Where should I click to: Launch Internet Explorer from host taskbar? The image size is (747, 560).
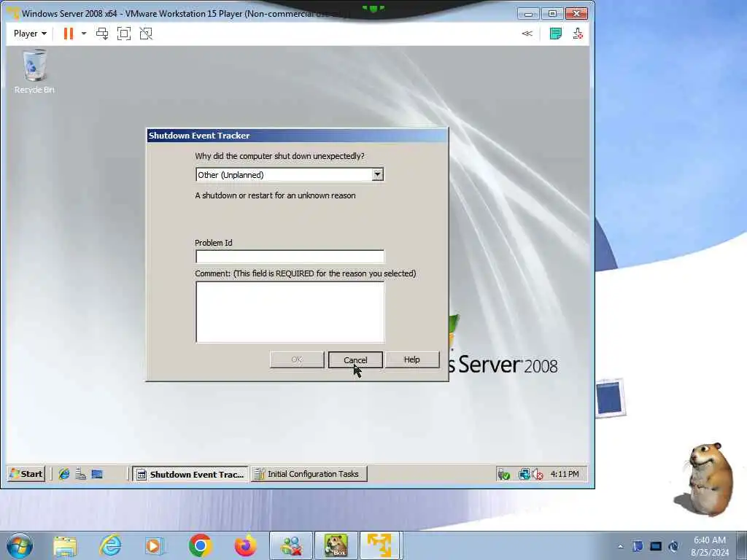click(x=110, y=545)
